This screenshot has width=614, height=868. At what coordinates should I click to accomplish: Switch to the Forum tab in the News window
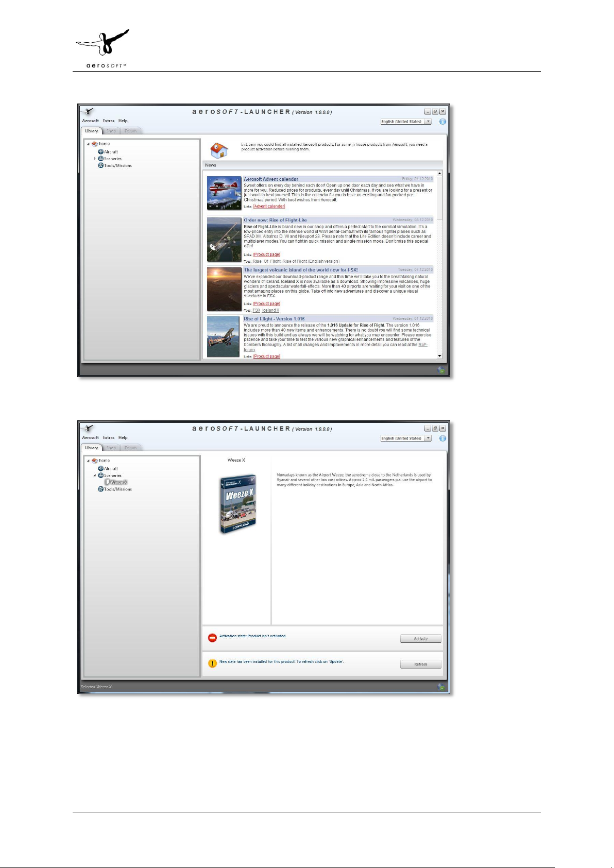pyautogui.click(x=131, y=131)
